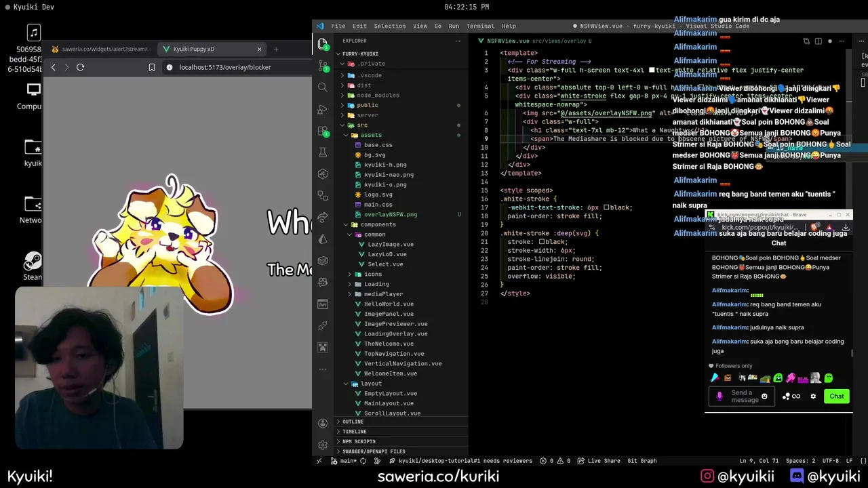Click the sync changes icon beside main*
Viewport: 868px width, 488px height.
[x=363, y=461]
